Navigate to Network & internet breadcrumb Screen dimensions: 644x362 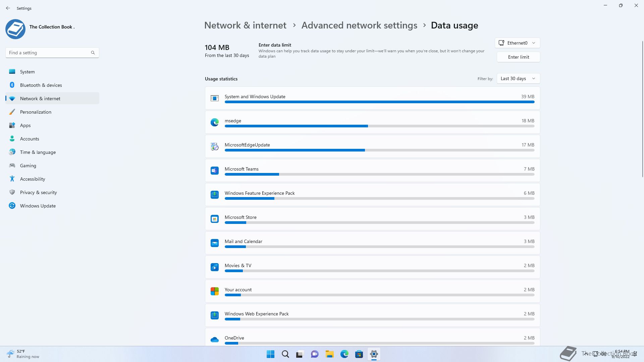click(x=245, y=25)
